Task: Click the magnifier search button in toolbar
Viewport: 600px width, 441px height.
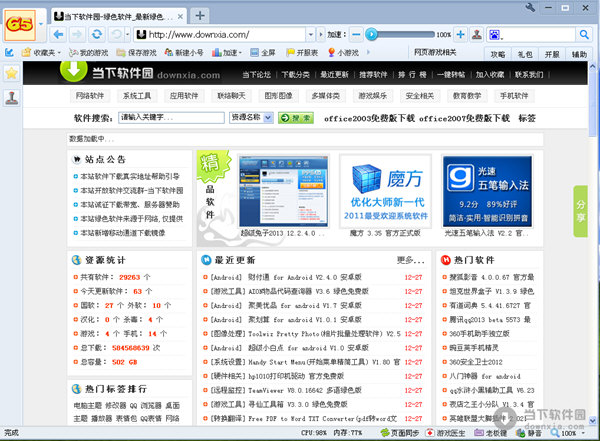Action: pyautogui.click(x=584, y=35)
